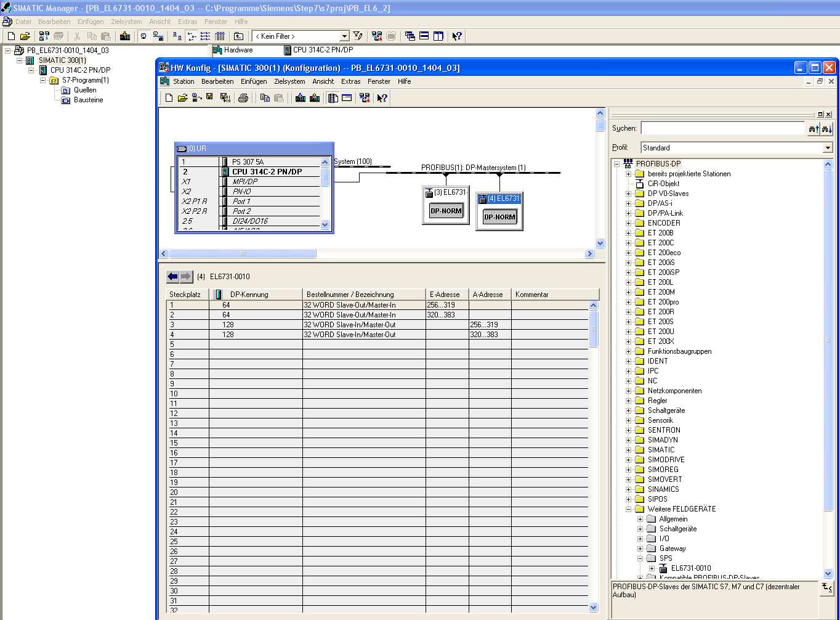The image size is (840, 620).
Task: Open the Profil Standard dropdown
Action: [x=828, y=148]
